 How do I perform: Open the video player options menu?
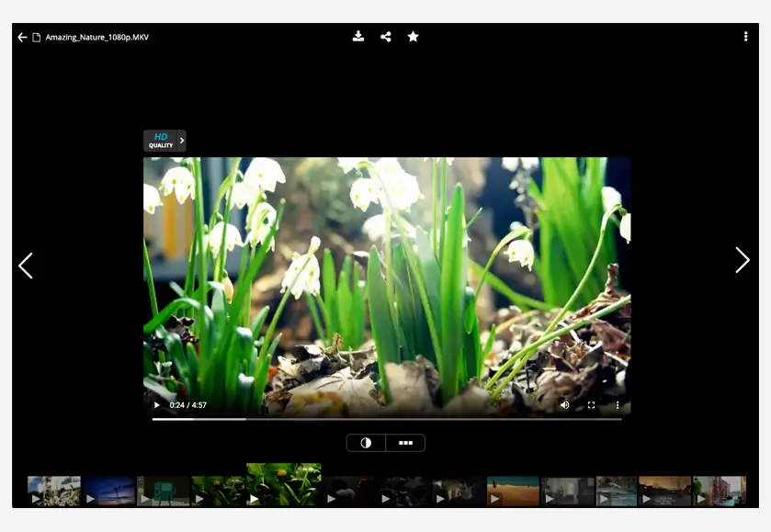pos(618,405)
